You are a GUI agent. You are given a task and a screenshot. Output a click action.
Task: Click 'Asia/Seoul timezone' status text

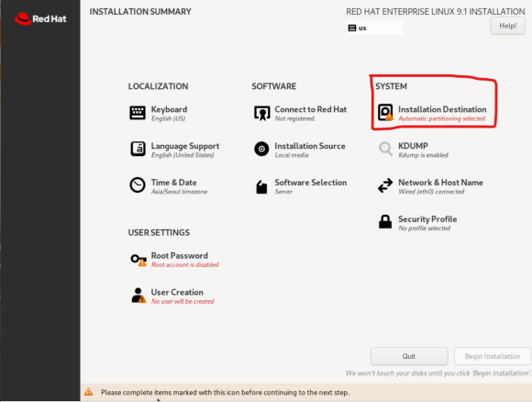coord(179,192)
